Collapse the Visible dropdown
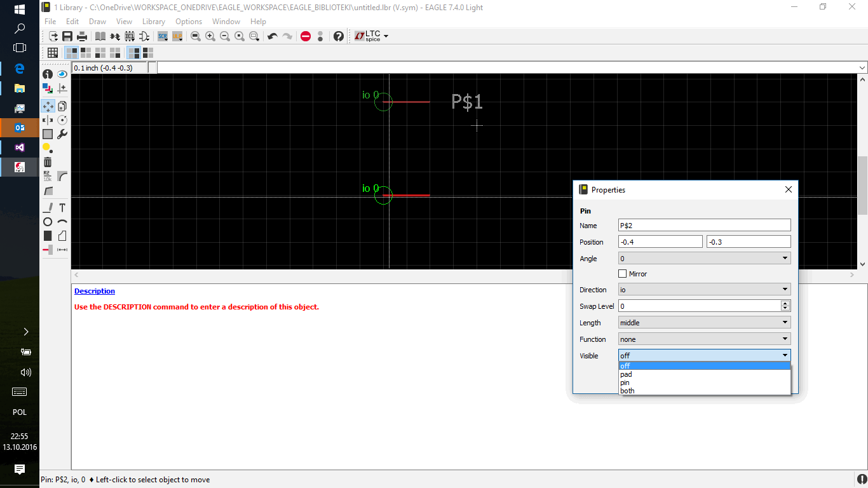 pyautogui.click(x=705, y=356)
